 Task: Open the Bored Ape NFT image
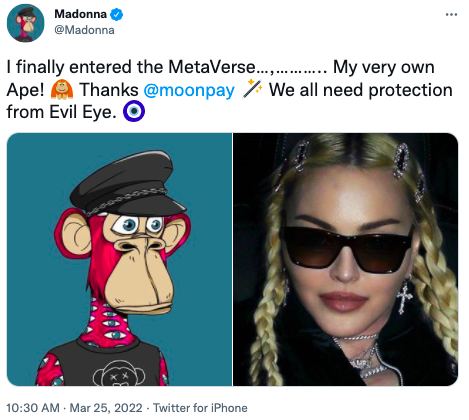pos(119,259)
